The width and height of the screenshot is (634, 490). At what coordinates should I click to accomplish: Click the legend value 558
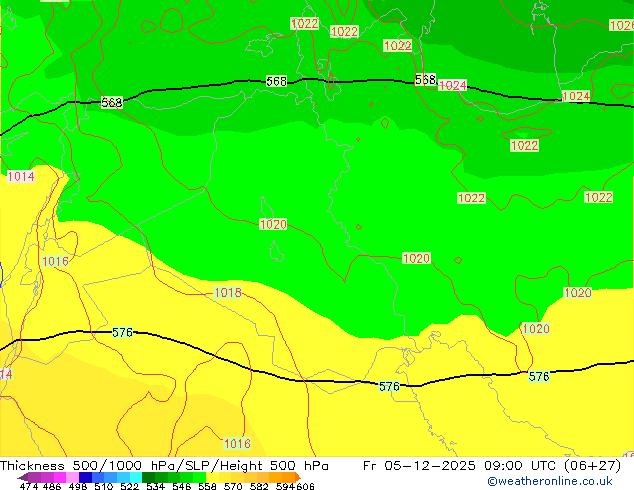(207, 486)
